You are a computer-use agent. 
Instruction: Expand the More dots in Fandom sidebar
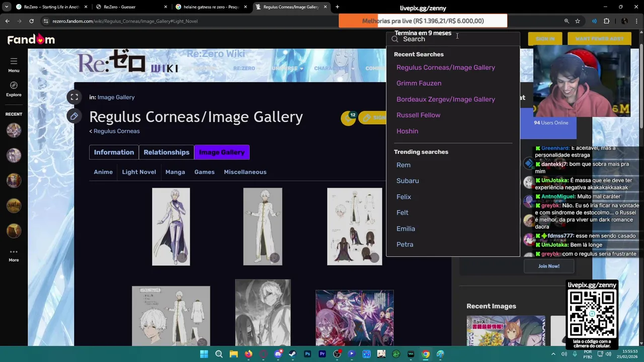[14, 255]
